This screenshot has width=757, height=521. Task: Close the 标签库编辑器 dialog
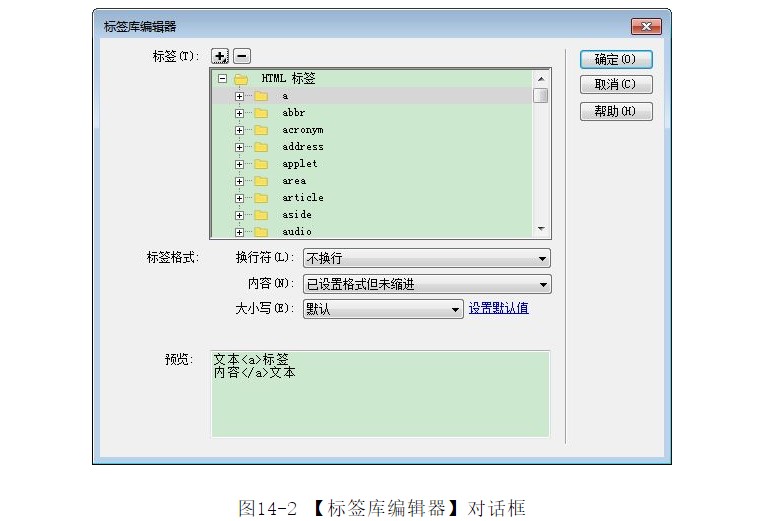[646, 26]
